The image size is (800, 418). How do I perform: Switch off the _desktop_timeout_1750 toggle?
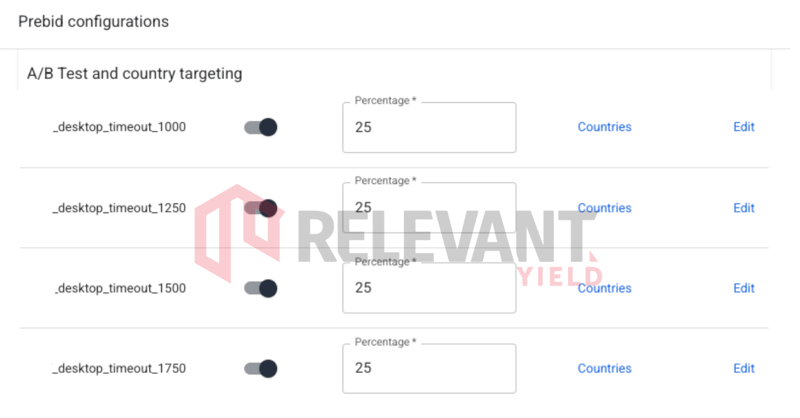pyautogui.click(x=261, y=368)
